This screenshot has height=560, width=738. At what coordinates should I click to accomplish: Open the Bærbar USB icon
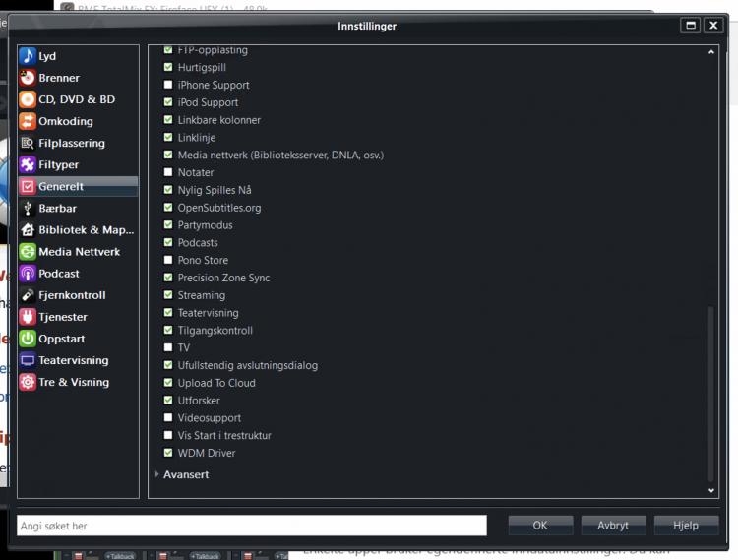pyautogui.click(x=28, y=208)
